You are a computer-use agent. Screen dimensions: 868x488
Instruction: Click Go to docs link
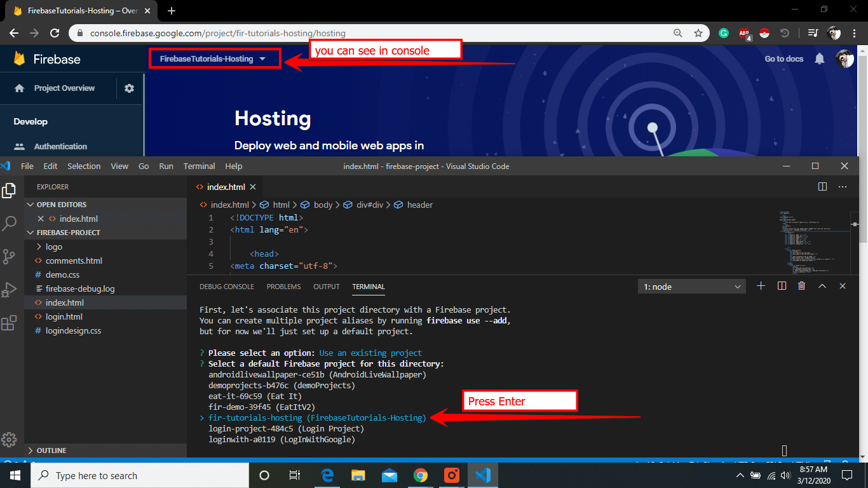point(784,59)
